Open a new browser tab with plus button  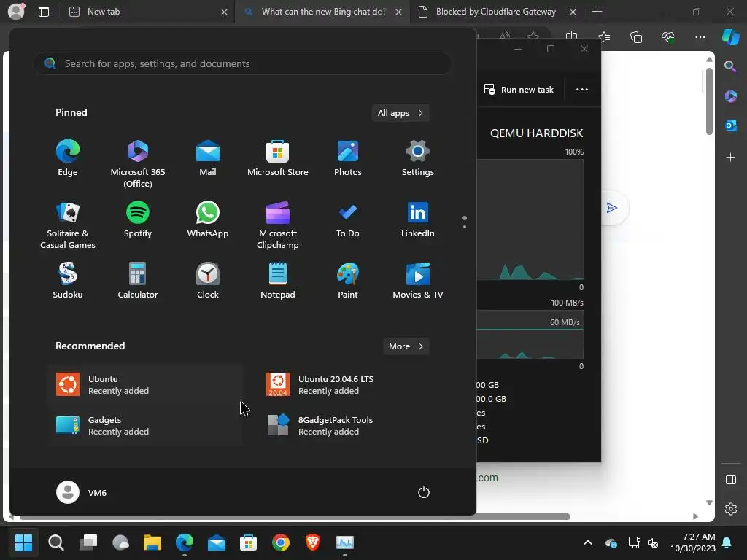[597, 12]
